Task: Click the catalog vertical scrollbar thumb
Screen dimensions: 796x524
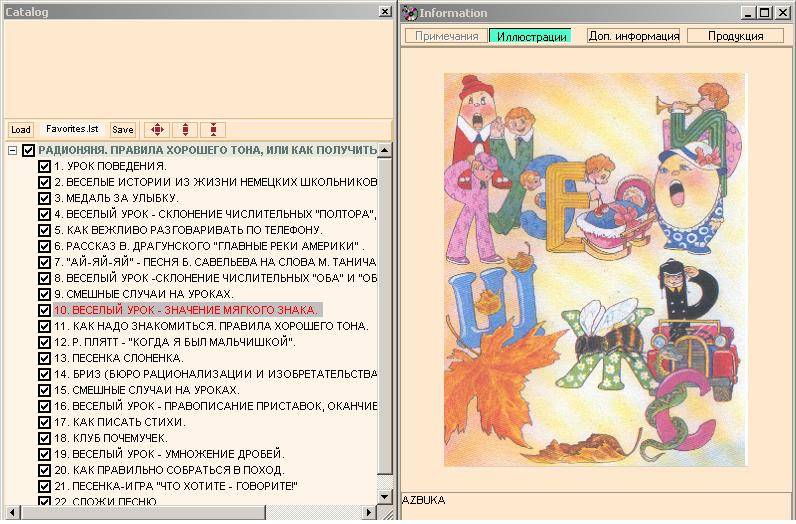Action: (385, 315)
